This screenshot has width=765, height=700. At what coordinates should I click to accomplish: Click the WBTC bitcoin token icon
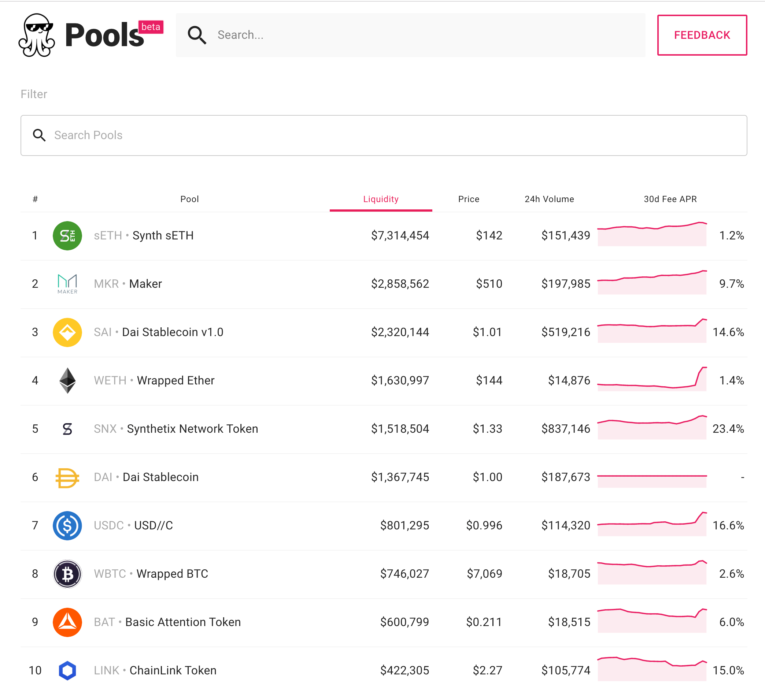pos(67,574)
